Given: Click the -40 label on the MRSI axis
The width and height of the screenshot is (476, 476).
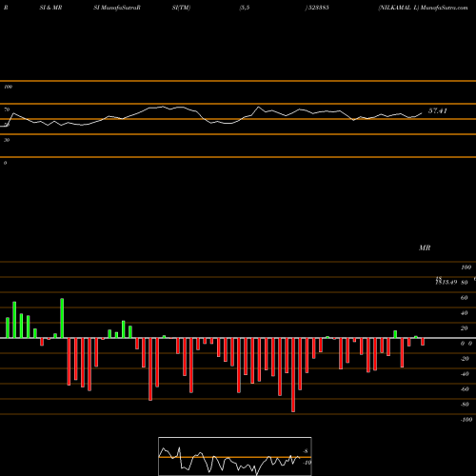Looking at the screenshot, I should click(x=465, y=374).
